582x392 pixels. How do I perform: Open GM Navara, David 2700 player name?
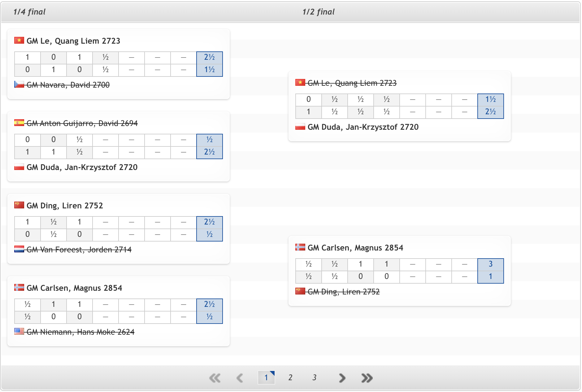coord(68,85)
